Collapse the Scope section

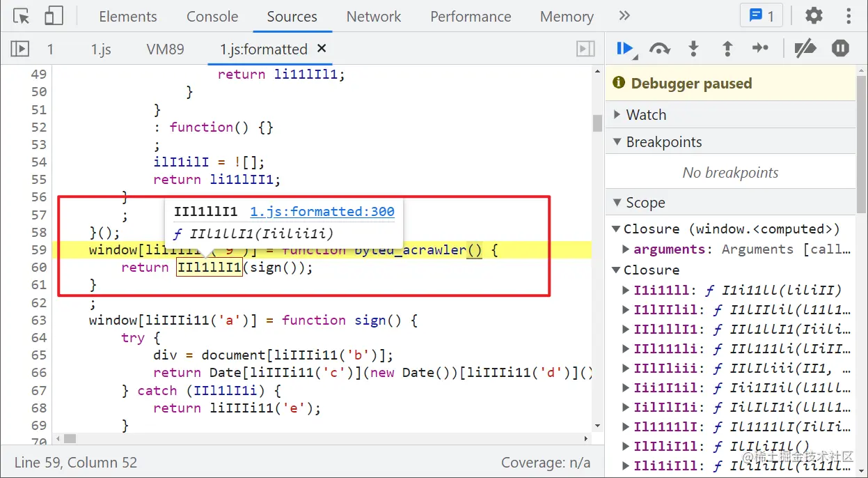pyautogui.click(x=730, y=203)
